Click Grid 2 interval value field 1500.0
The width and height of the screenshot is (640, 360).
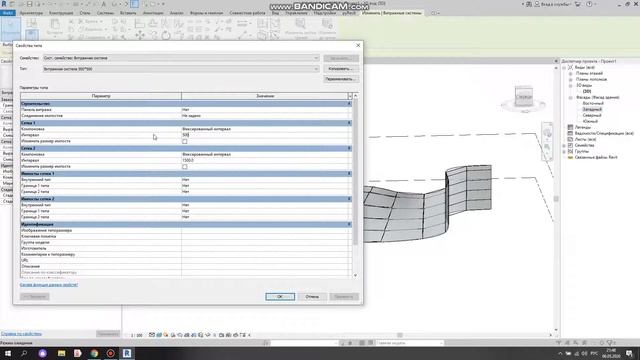pos(266,160)
